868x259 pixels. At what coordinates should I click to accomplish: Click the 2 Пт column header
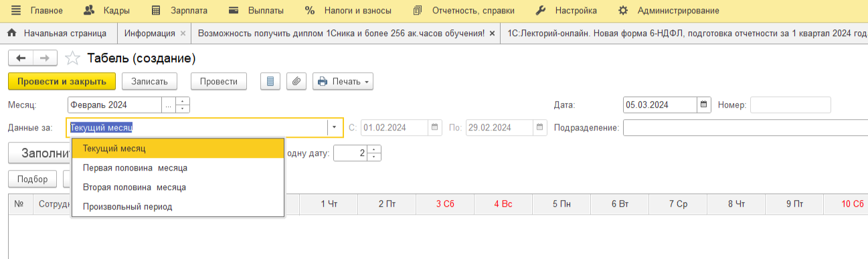pos(387,203)
